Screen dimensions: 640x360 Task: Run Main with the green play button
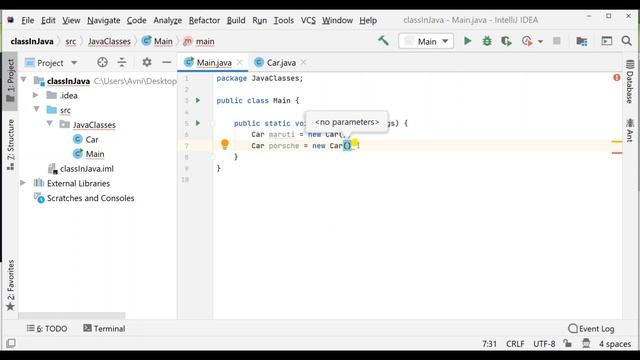click(467, 41)
